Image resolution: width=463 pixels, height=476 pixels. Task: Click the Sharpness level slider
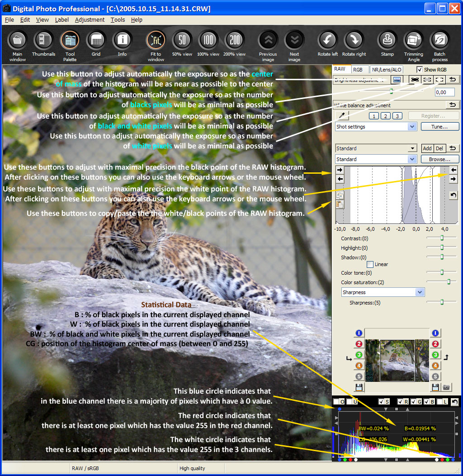coord(442,302)
